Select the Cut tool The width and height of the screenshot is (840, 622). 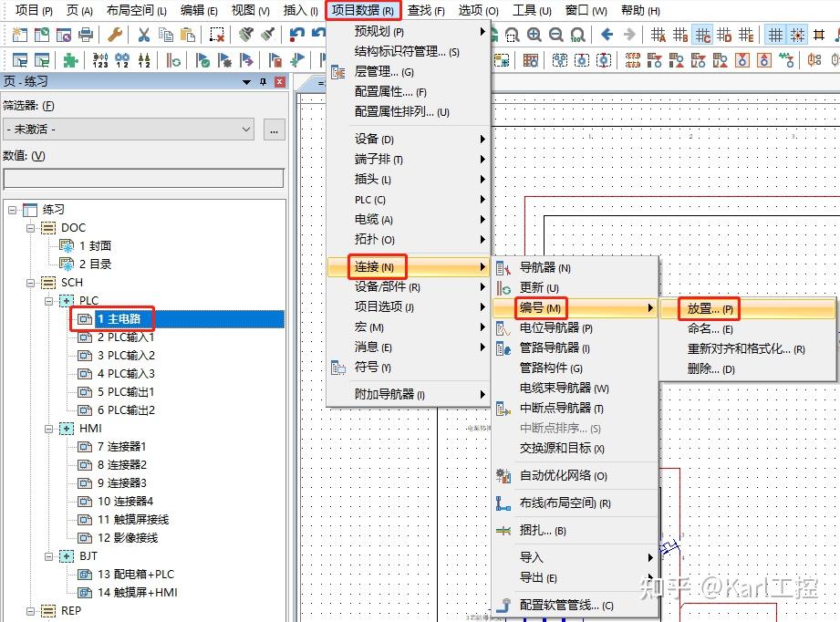142,34
